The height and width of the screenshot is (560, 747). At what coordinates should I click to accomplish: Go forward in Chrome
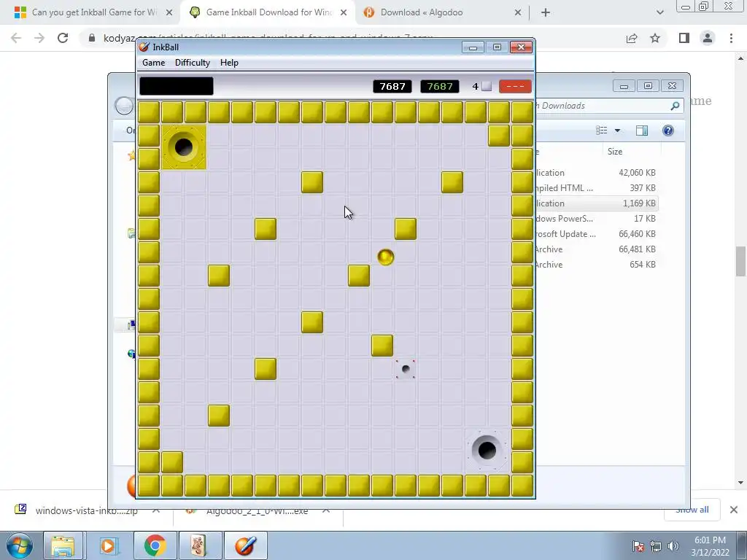(39, 38)
